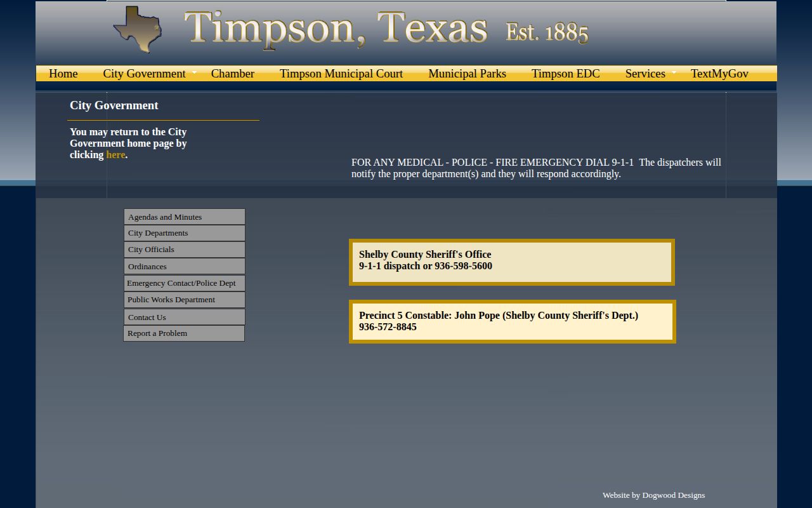This screenshot has height=508, width=812.
Task: Click the emergency DIAL 9-1-1 notice text
Action: (536, 168)
